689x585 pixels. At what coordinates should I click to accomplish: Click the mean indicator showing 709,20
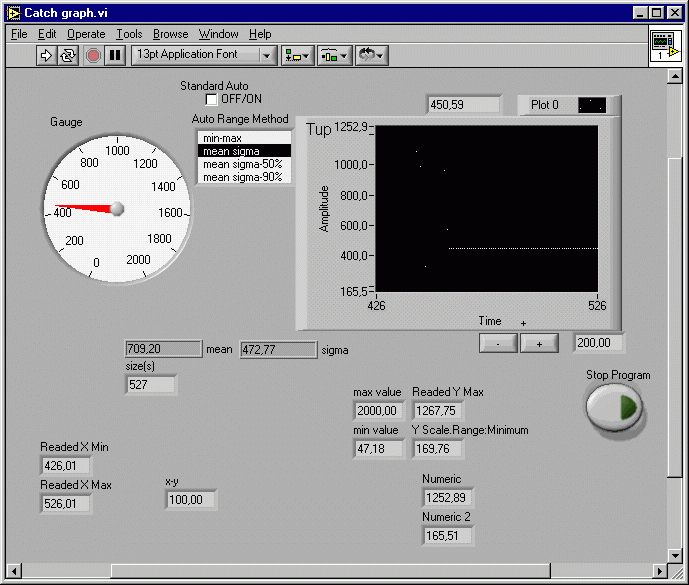pos(163,349)
